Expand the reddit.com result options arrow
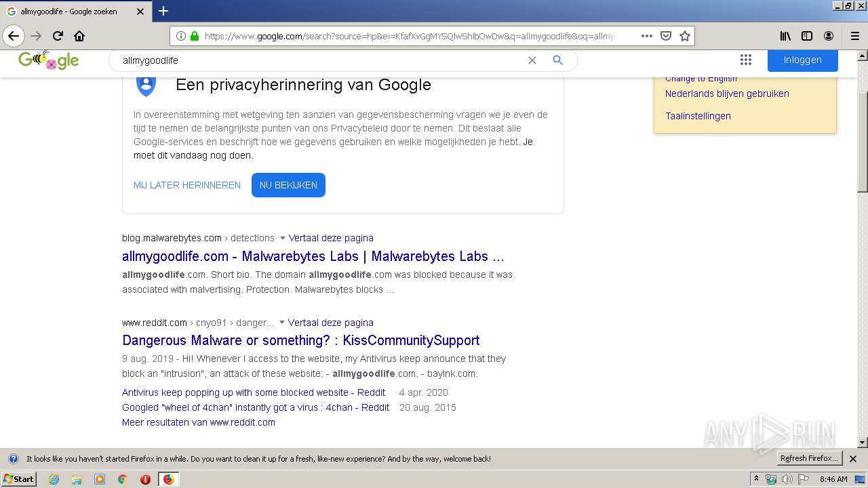Viewport: 868px width, 488px height. (281, 323)
